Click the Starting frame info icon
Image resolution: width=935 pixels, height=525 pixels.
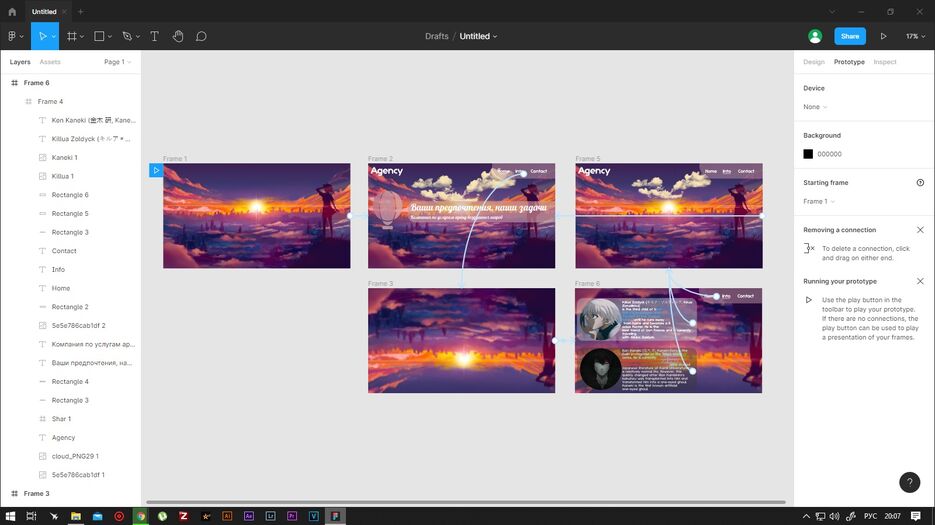point(920,183)
